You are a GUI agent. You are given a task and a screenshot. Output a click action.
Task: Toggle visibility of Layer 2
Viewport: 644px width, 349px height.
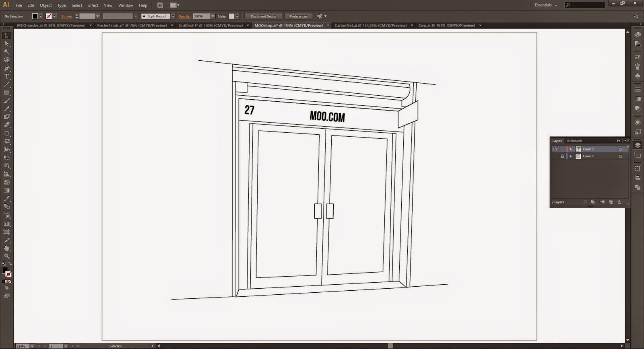pos(555,149)
